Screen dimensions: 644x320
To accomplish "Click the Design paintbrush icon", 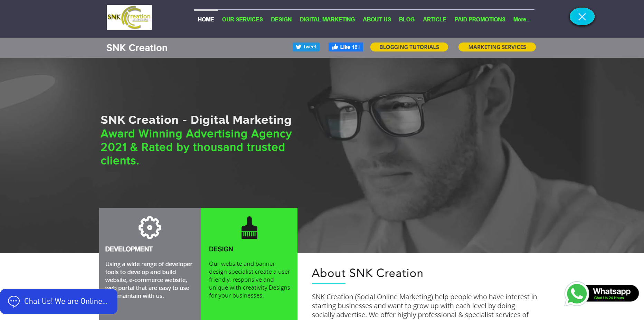I will tap(249, 227).
